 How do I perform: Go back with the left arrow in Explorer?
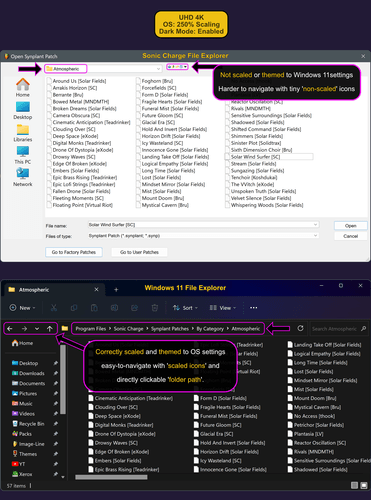coord(10,329)
